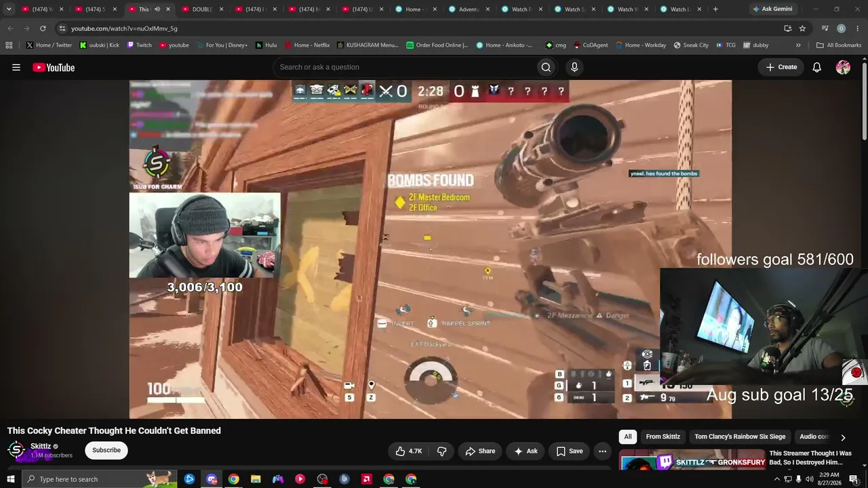Viewport: 868px width, 488px height.
Task: Open the Chrome profile avatar
Action: point(841,28)
